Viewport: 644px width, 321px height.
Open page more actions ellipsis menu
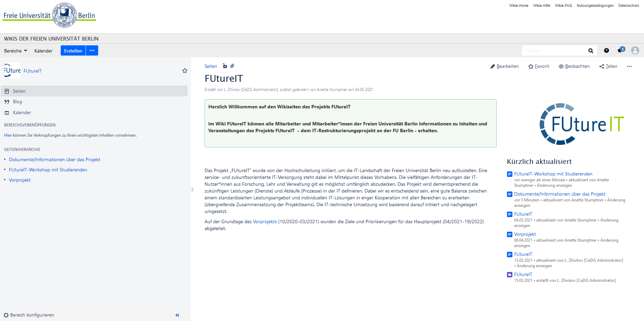(629, 66)
